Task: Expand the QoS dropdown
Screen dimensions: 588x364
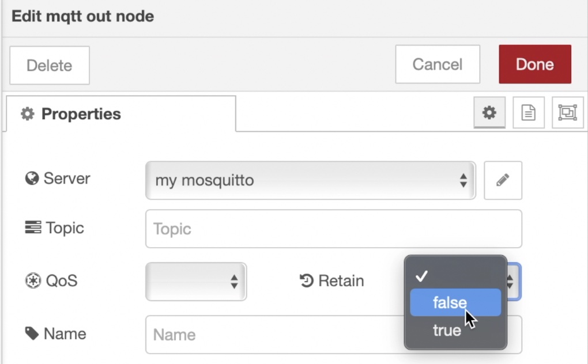Action: [x=196, y=282]
